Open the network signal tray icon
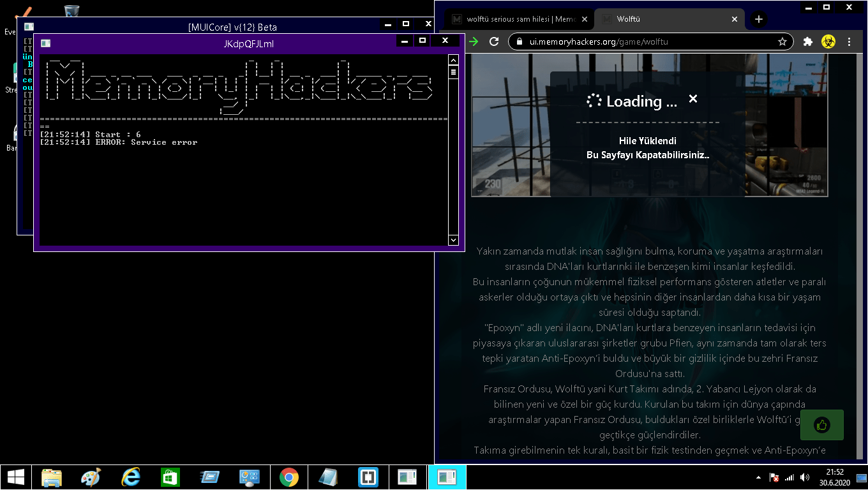The width and height of the screenshot is (868, 490). 789,477
